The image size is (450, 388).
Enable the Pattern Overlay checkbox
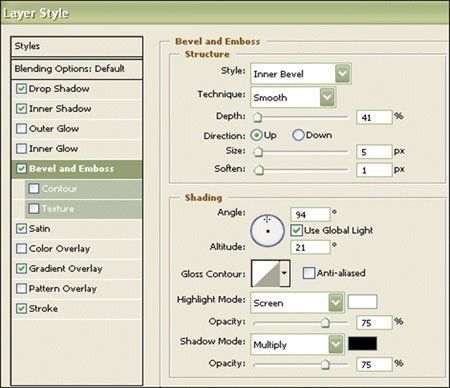pos(21,289)
